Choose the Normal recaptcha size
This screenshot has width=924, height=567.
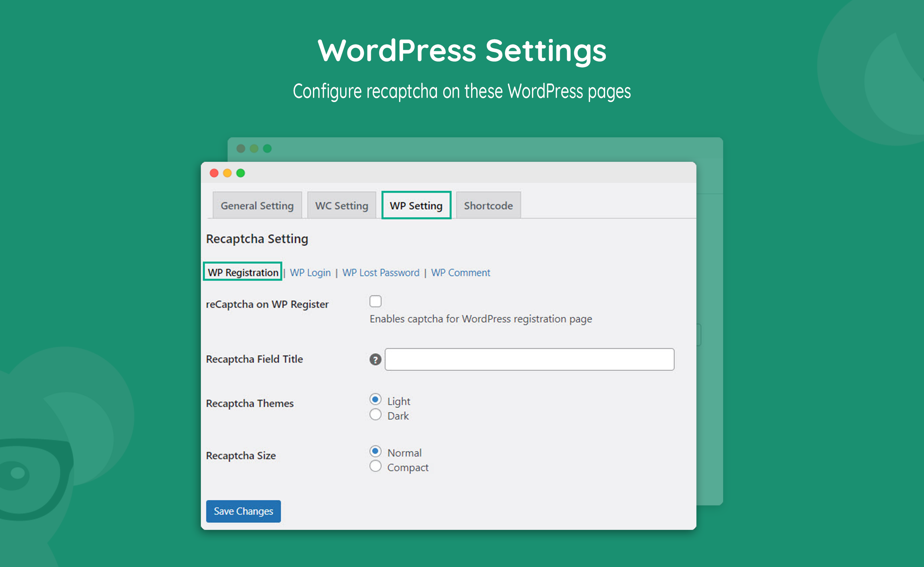[x=375, y=451]
